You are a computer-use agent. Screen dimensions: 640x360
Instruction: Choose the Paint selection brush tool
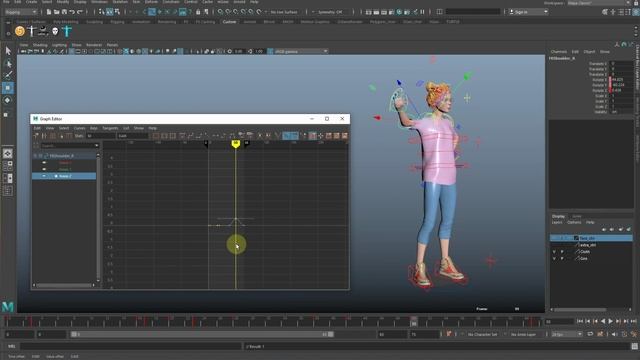click(8, 75)
